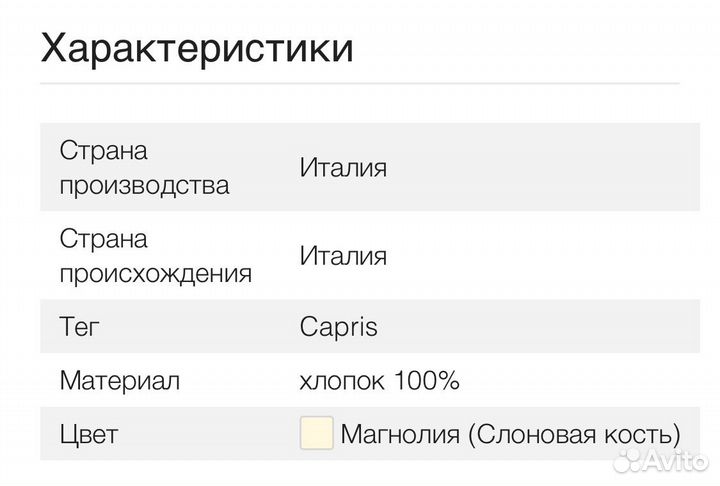The image size is (720, 486).
Task: Click the Характеристики heading
Action: coord(197,47)
